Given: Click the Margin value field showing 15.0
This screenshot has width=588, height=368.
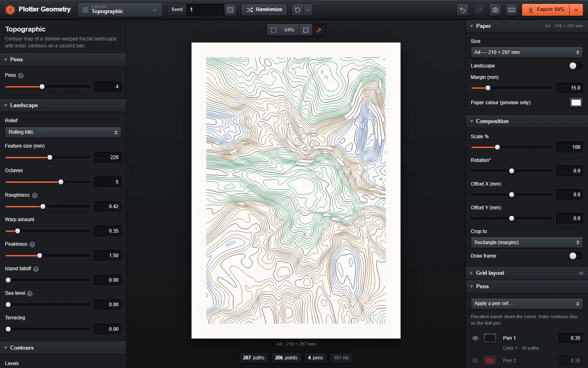Looking at the screenshot, I should click(x=570, y=88).
